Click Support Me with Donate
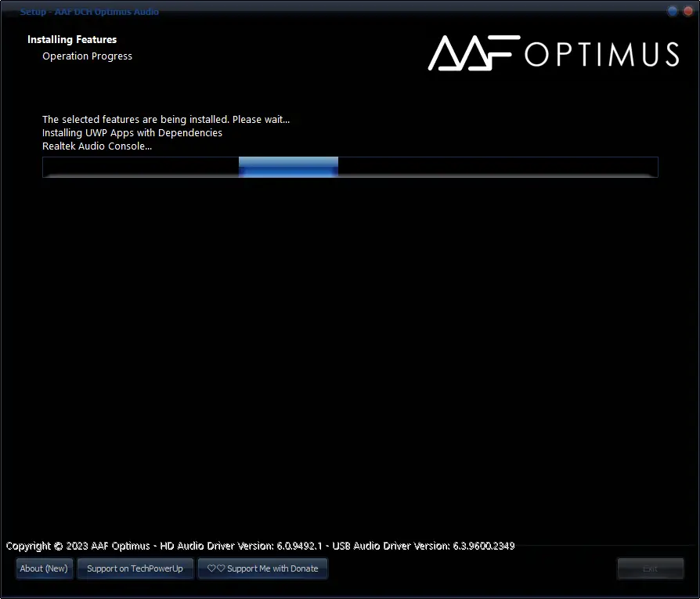 [x=262, y=568]
